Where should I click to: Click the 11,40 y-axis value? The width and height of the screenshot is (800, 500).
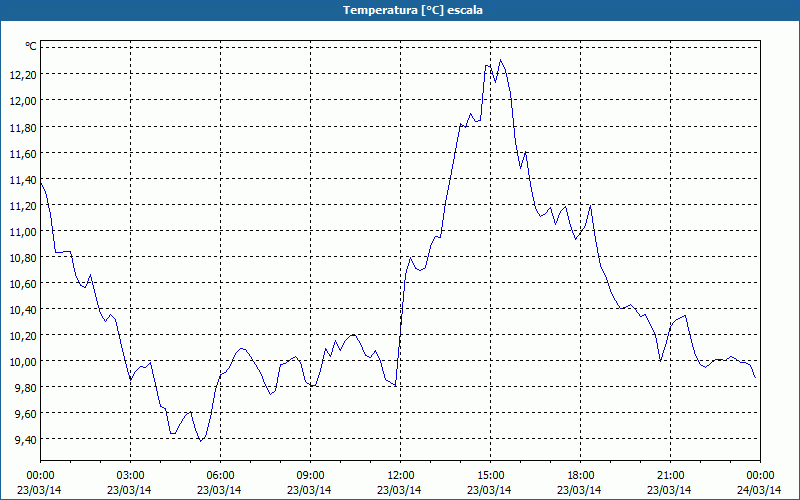point(23,180)
